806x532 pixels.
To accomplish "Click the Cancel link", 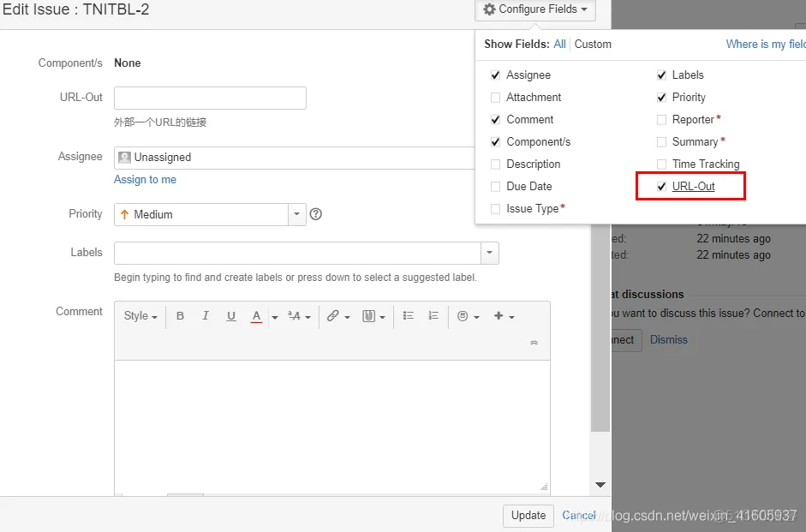I will coord(579,515).
